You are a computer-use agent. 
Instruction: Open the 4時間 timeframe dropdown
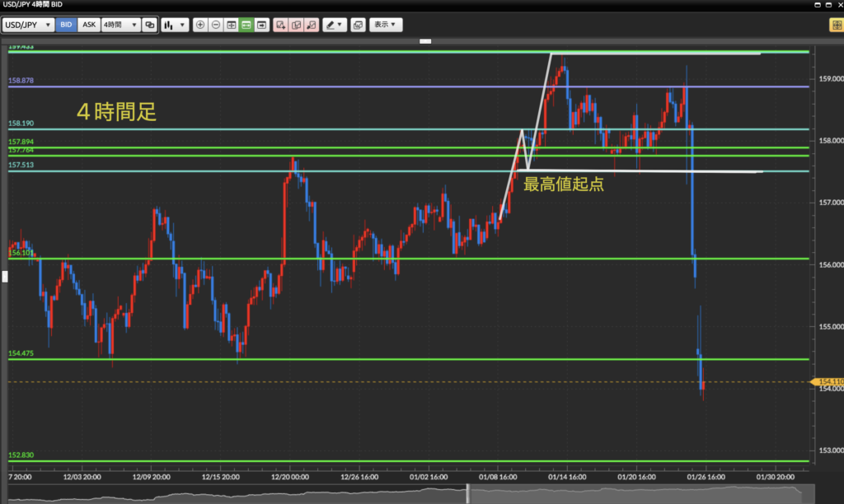click(120, 25)
